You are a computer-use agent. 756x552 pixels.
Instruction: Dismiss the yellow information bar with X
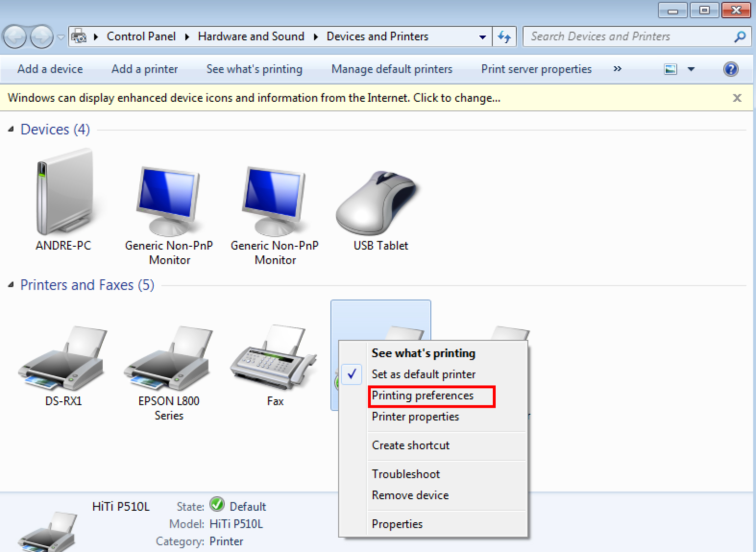(737, 98)
